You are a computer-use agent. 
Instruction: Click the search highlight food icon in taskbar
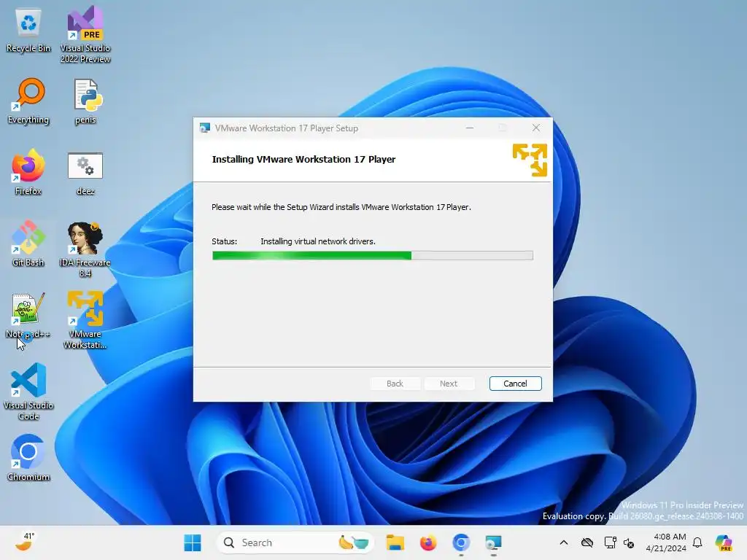(354, 542)
